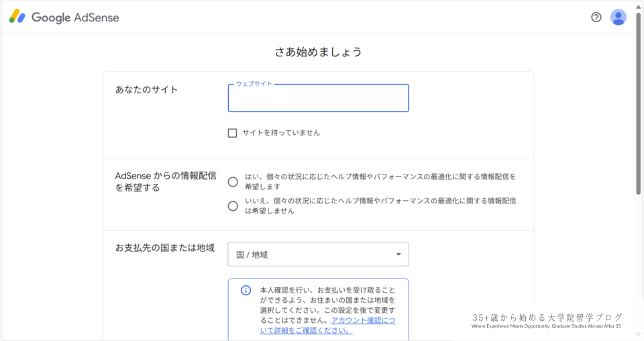Click the さあ始めましょう page heading

318,52
